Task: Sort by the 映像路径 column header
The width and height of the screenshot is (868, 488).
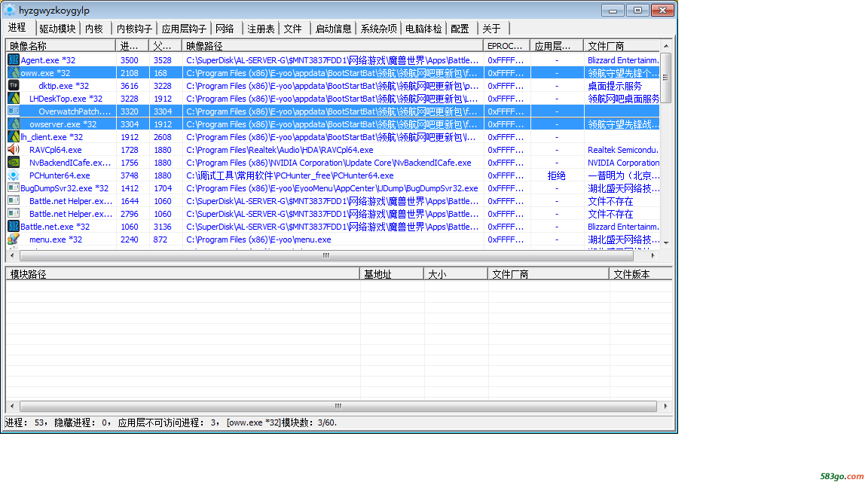Action: pyautogui.click(x=332, y=46)
